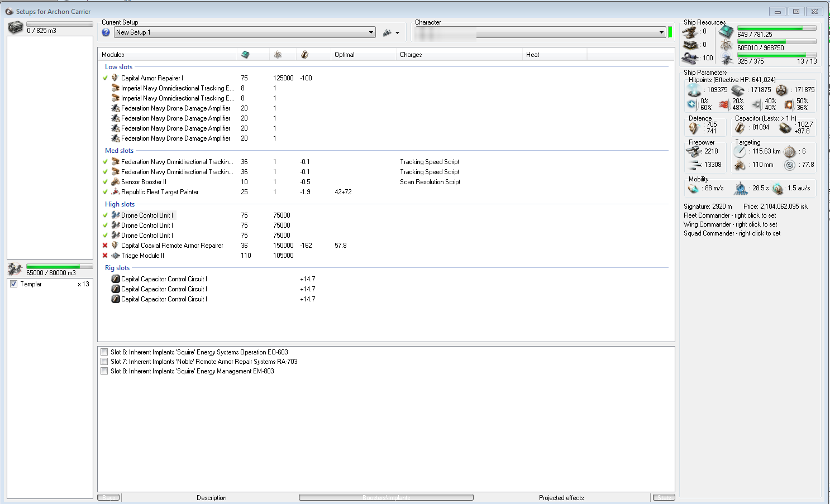Click the shield hitpoints icon showing 109375
The width and height of the screenshot is (830, 504).
click(694, 90)
